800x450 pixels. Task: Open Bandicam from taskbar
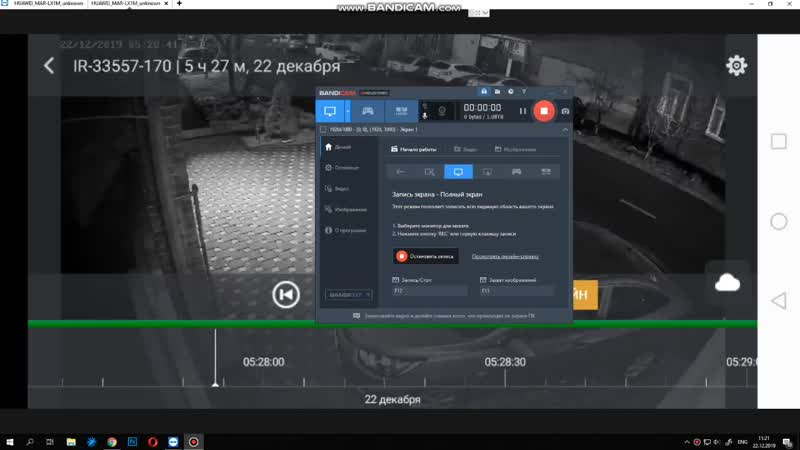pos(193,442)
